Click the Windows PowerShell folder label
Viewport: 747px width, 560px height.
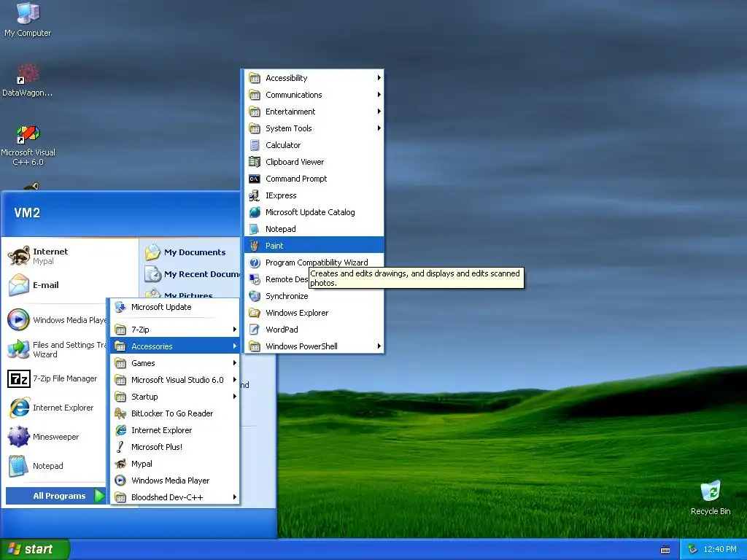[x=301, y=346]
